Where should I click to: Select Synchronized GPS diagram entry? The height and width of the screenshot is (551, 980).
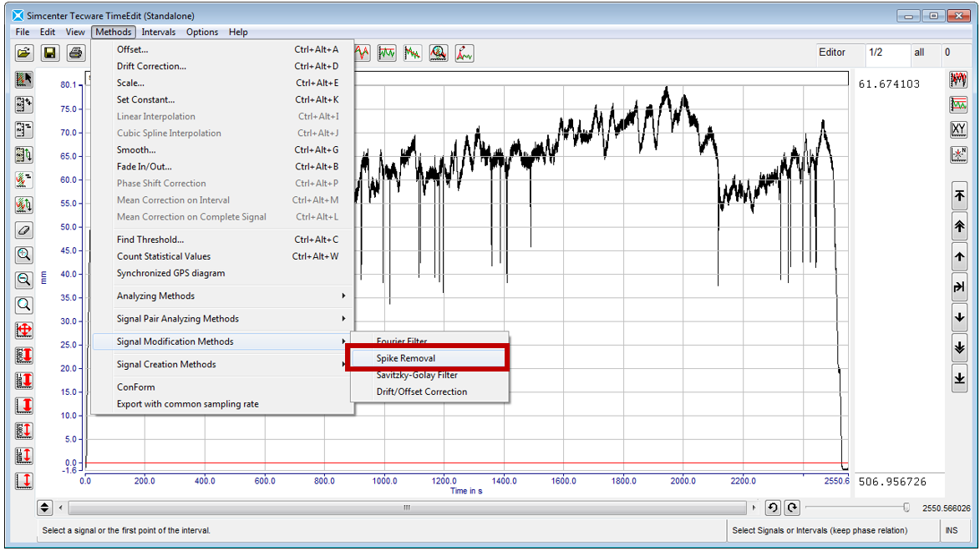(x=222, y=273)
